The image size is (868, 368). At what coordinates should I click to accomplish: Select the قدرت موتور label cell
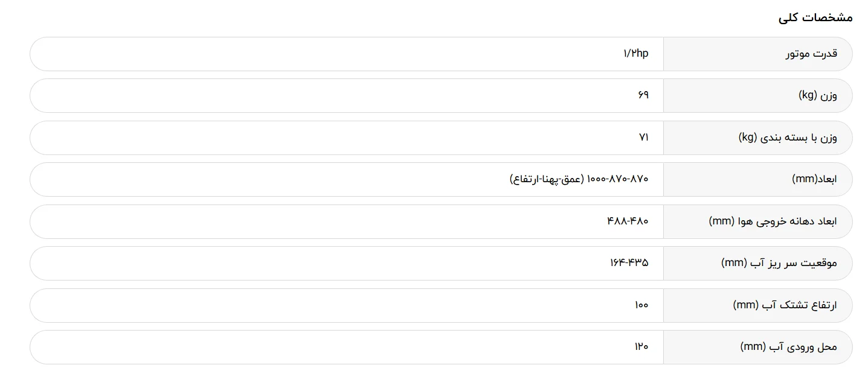point(757,54)
